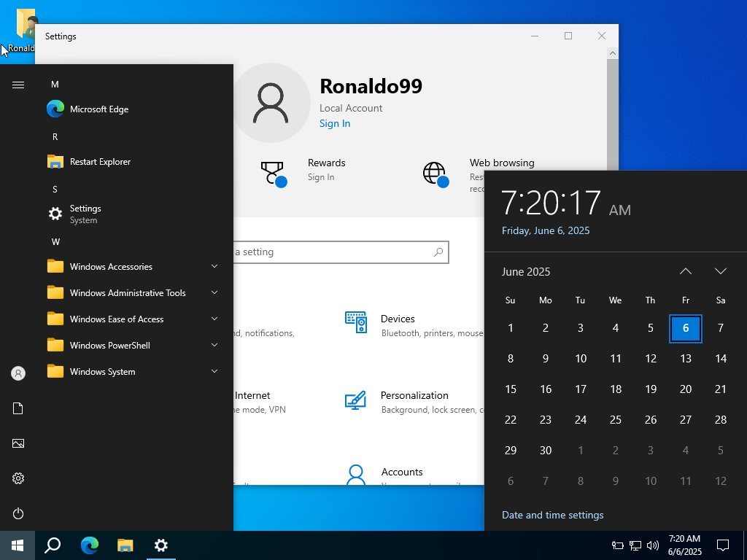The height and width of the screenshot is (560, 747).
Task: Jump to the R letter header in Start
Action: (x=55, y=137)
